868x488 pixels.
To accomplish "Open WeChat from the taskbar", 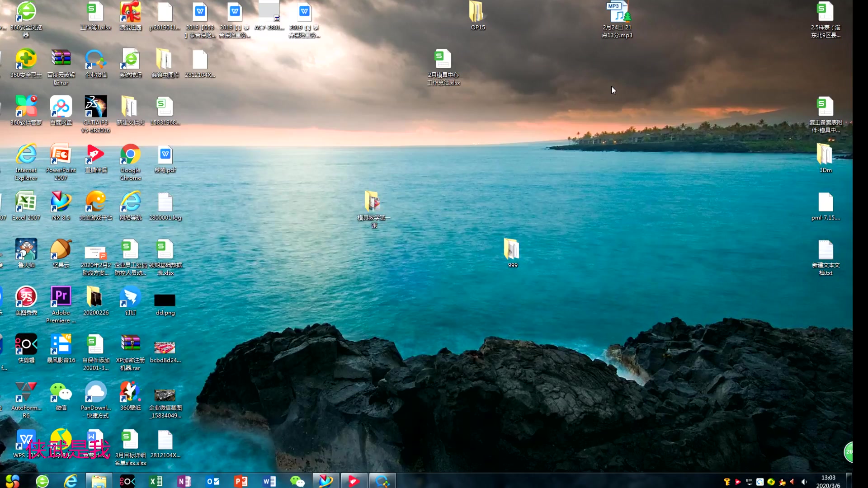I will pyautogui.click(x=297, y=481).
